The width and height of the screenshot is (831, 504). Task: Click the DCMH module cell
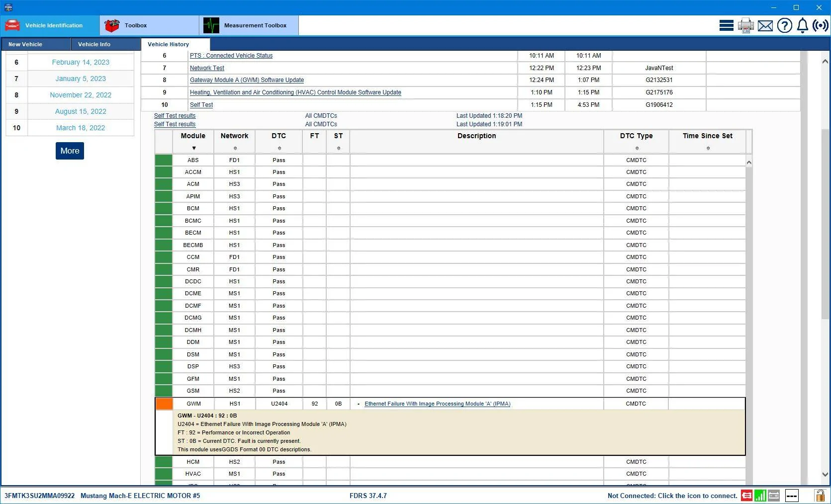click(x=193, y=330)
